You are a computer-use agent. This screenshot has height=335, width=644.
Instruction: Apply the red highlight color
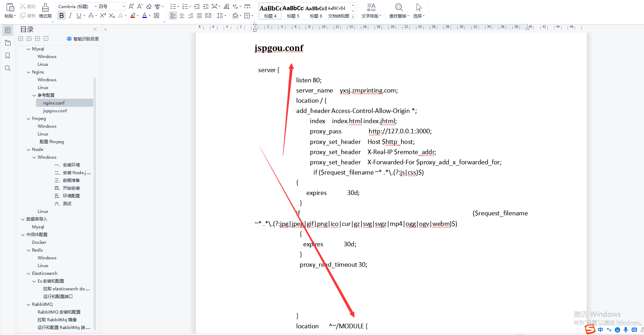[133, 15]
